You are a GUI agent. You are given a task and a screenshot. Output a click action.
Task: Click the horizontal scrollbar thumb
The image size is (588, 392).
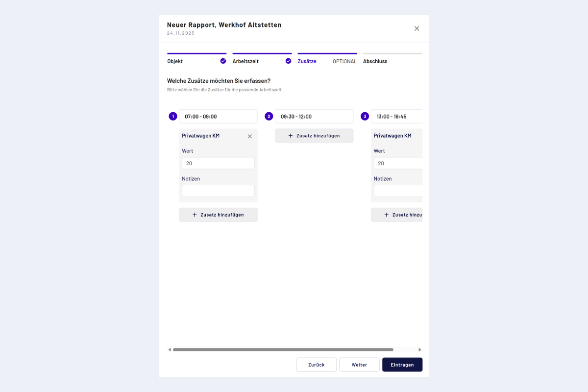(x=283, y=349)
